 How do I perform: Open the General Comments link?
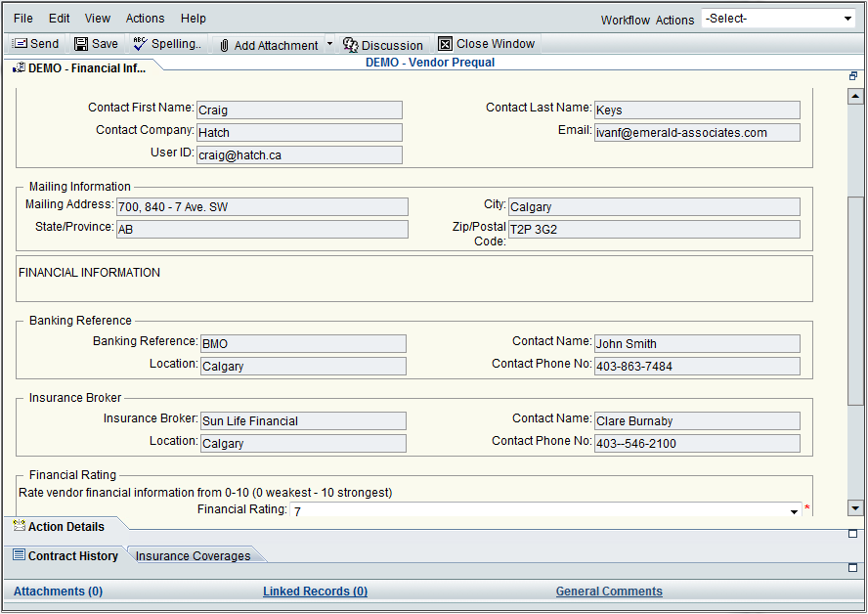tap(609, 592)
